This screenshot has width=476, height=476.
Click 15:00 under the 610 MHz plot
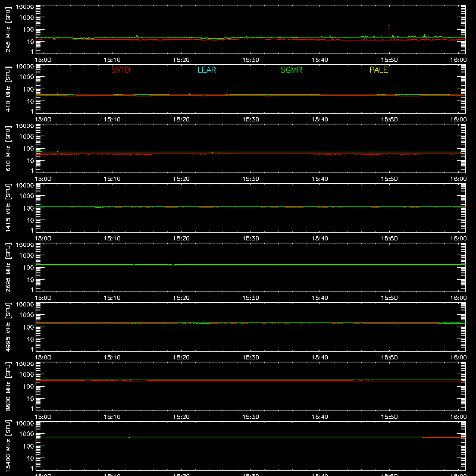(43, 179)
